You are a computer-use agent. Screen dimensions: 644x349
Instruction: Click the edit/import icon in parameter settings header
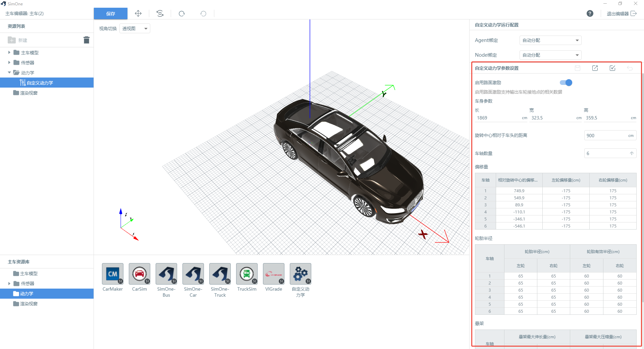pyautogui.click(x=612, y=68)
